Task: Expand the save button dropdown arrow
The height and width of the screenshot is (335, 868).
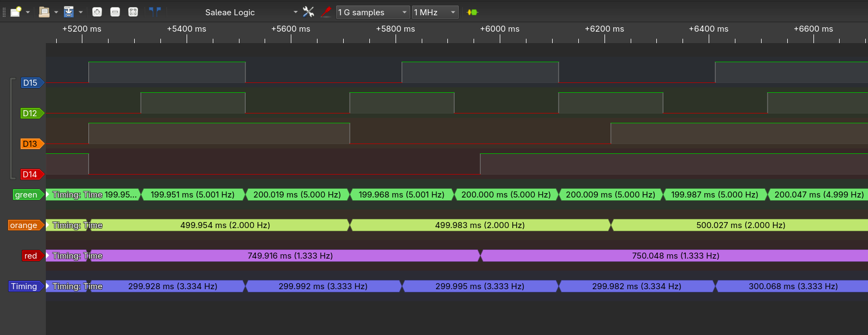Action: point(81,12)
